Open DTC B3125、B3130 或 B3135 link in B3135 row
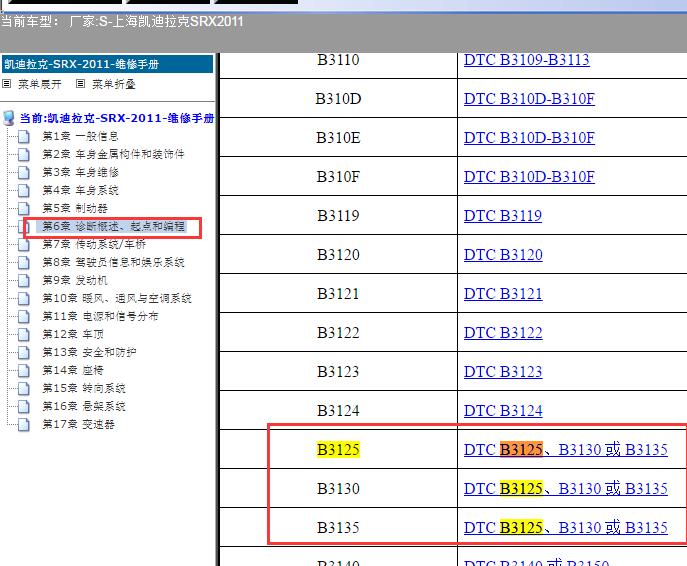 (x=566, y=527)
